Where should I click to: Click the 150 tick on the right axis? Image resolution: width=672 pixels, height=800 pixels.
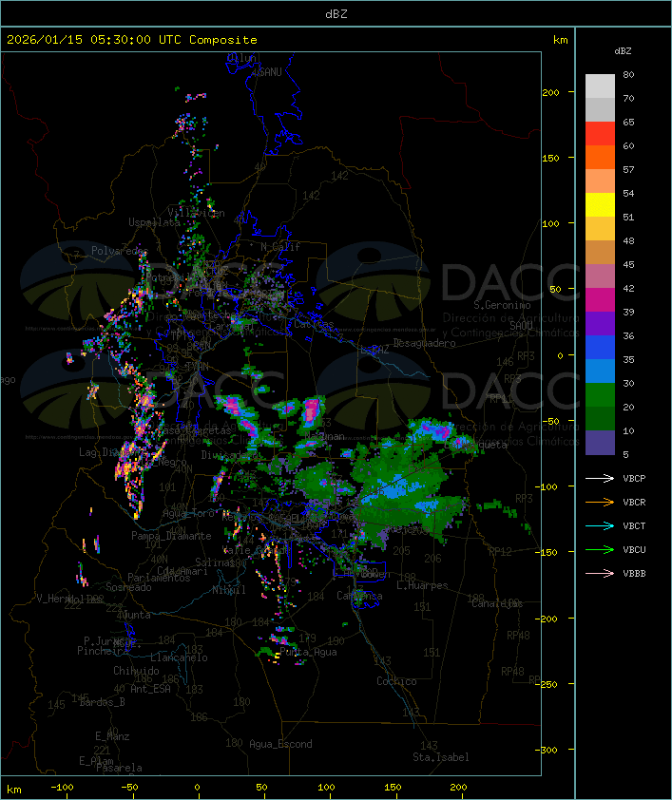pyautogui.click(x=550, y=158)
